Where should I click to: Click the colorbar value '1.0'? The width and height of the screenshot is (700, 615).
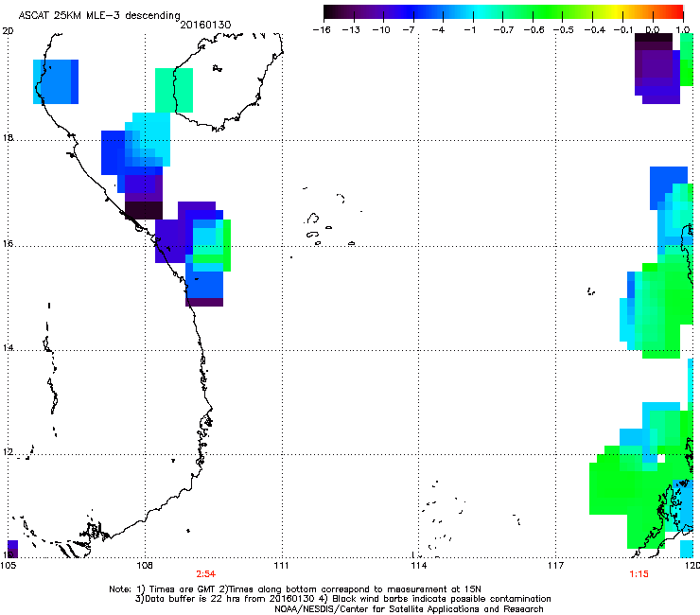[x=683, y=30]
